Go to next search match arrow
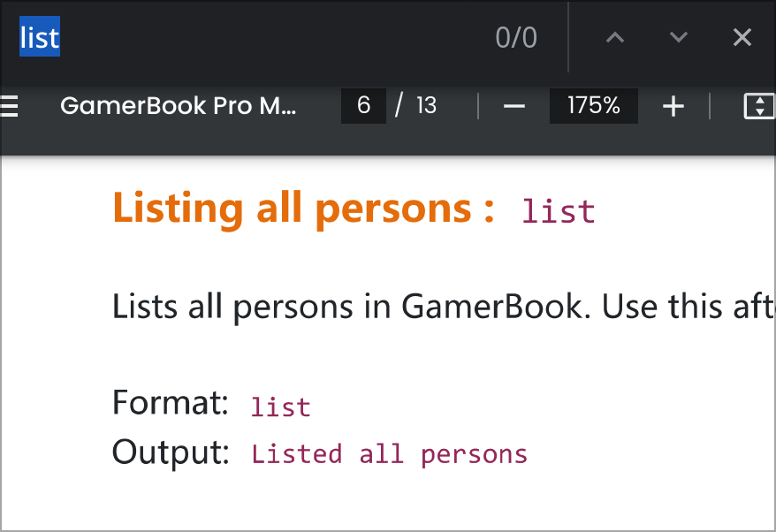This screenshot has width=776, height=532. pos(679,37)
